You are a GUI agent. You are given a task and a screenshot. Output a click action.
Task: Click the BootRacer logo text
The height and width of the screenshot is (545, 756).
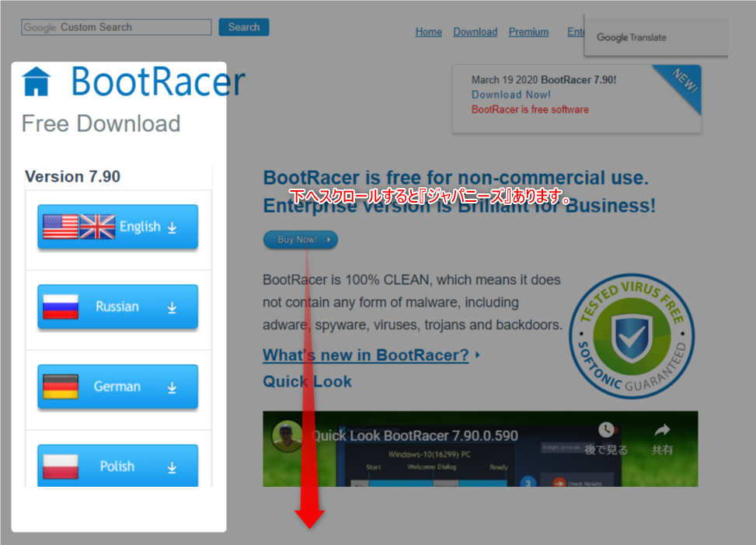(x=159, y=82)
